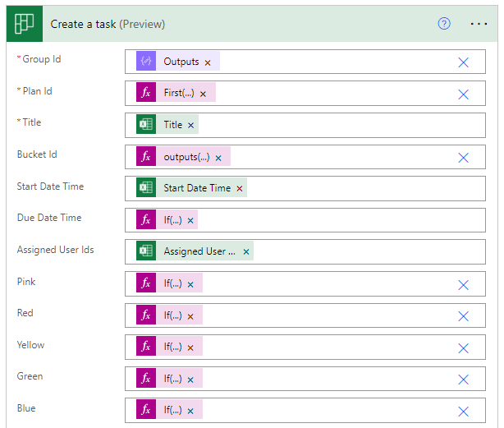
Task: Click the Outputs token in Group Id
Action: coord(181,62)
